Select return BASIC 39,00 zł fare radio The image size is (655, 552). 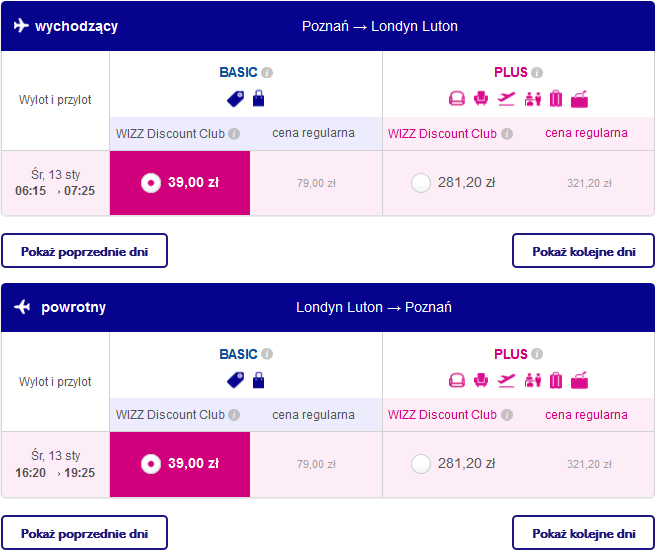pos(150,463)
